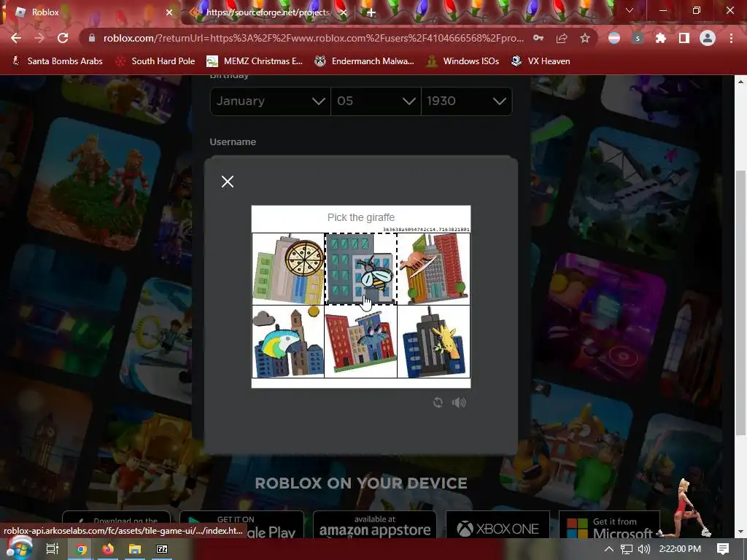Click the striped extension icon in toolbar
Viewport: 747px width, 560px height.
(x=614, y=38)
